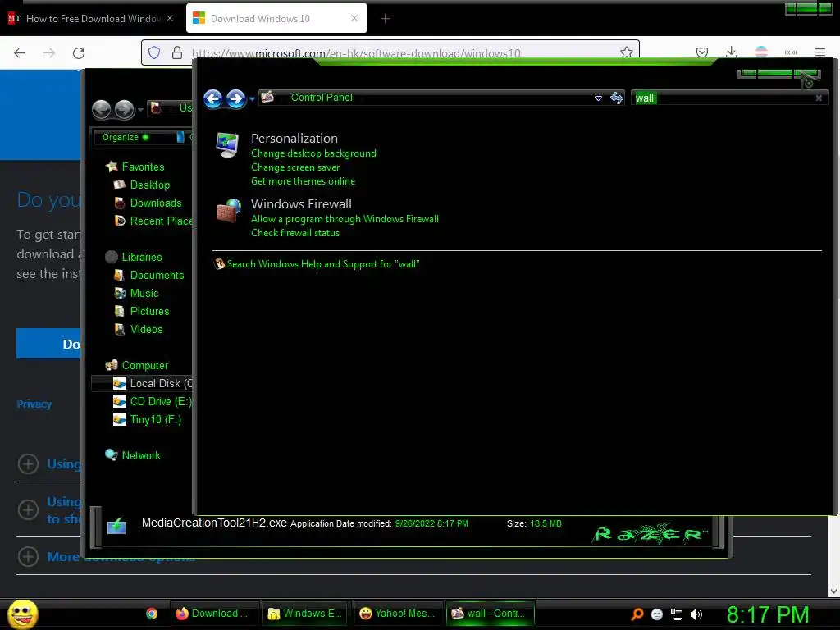The image size is (840, 630).
Task: Expand the Control Panel address bar dropdown
Action: coord(598,98)
